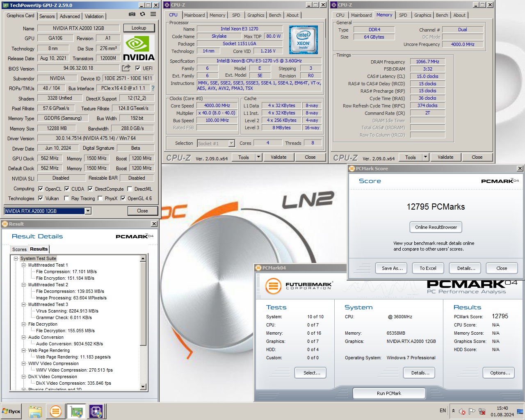Open the Windows Start button
525x420 pixels.
[11, 411]
